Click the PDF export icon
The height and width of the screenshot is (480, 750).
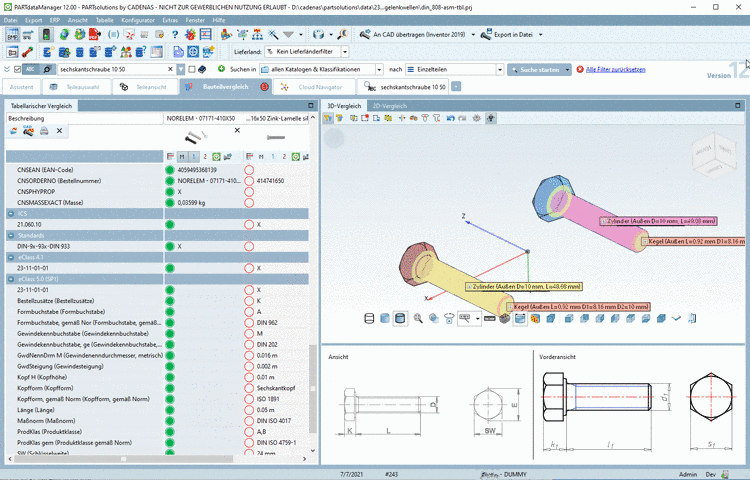point(95,35)
